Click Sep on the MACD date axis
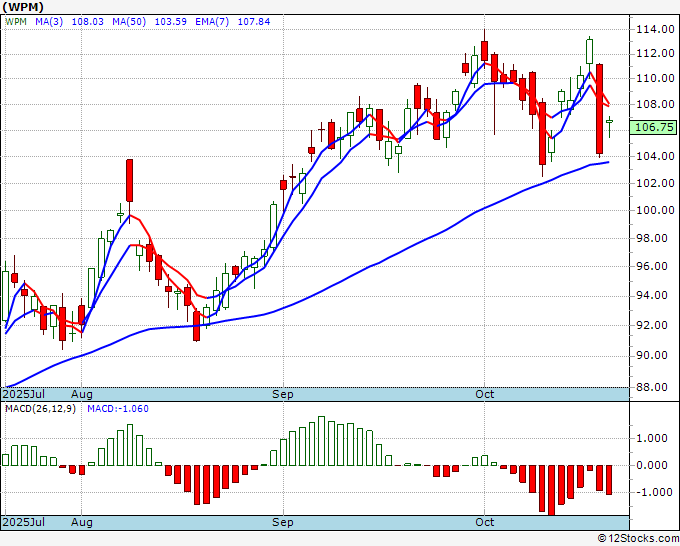Screen dimensions: 680x546 [283, 522]
